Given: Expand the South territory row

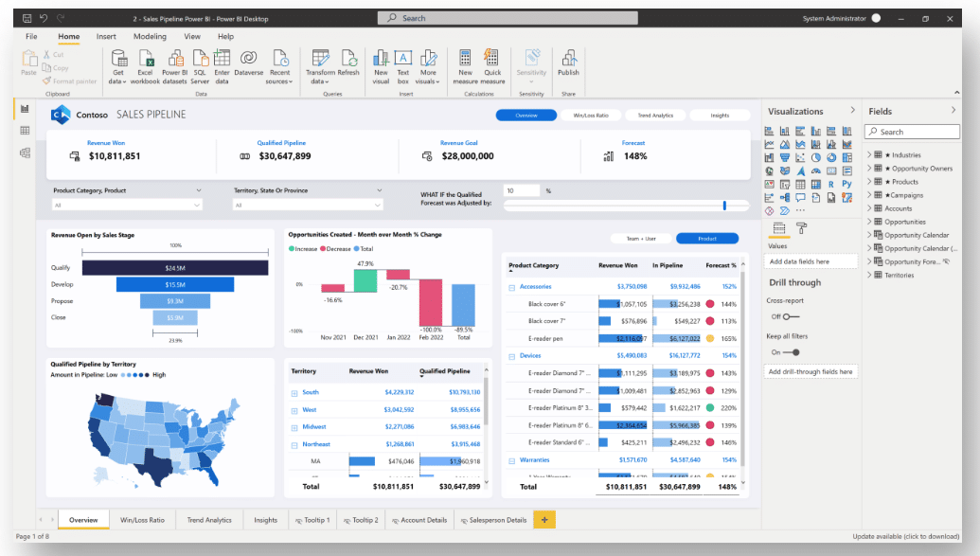Looking at the screenshot, I should pos(294,393).
